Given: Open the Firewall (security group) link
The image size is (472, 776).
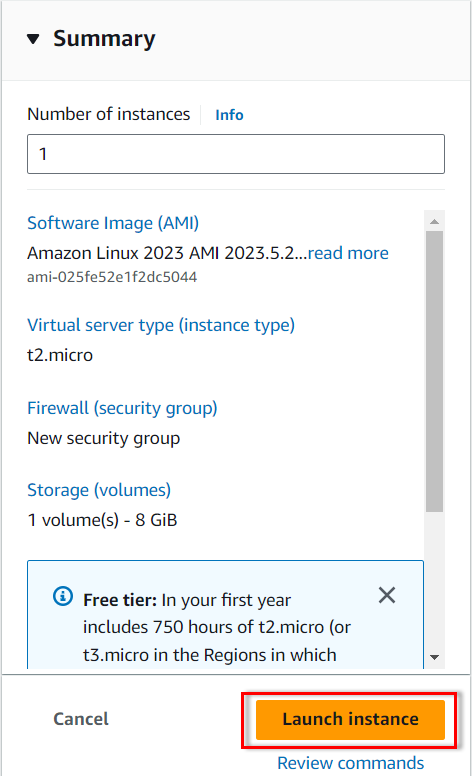Looking at the screenshot, I should pos(122,408).
